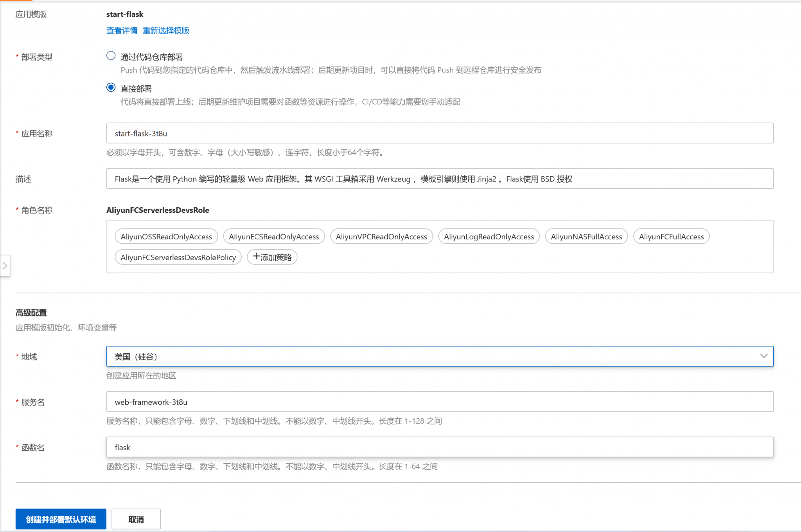Select the AliyunLogReadOnlyAccess policy
The image size is (801, 532).
489,236
